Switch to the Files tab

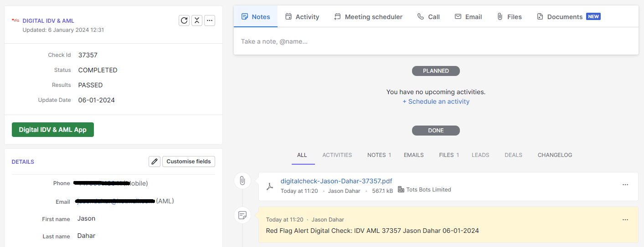(x=509, y=16)
